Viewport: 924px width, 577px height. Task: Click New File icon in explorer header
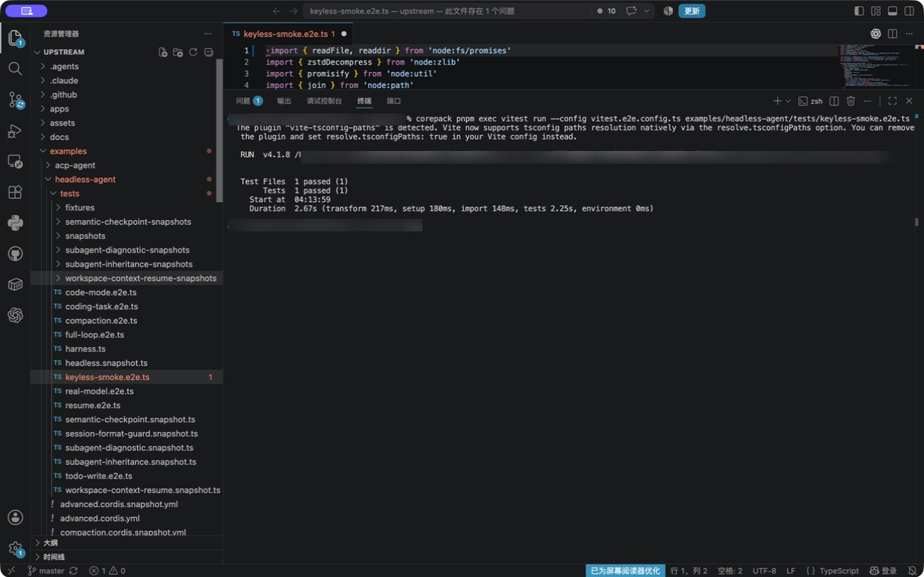click(x=162, y=53)
